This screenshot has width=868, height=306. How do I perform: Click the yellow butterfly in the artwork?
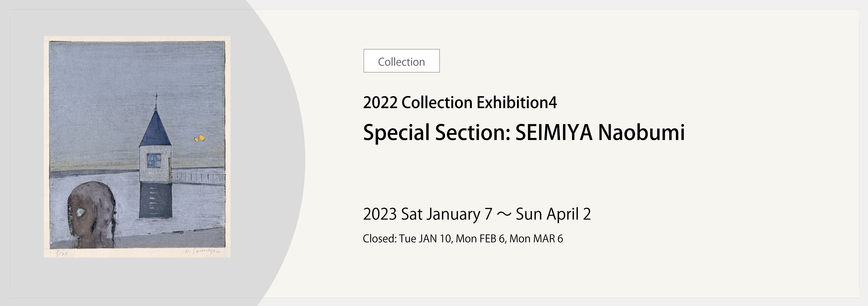[200, 138]
